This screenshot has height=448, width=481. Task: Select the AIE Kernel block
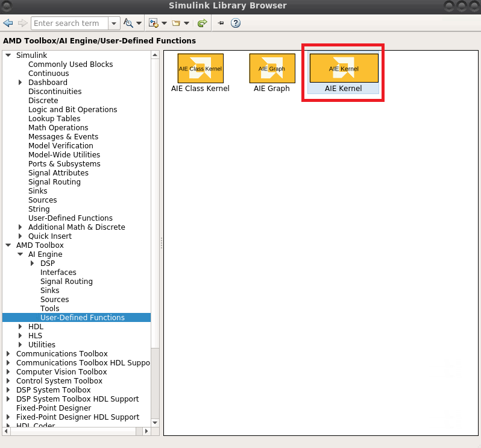(344, 69)
